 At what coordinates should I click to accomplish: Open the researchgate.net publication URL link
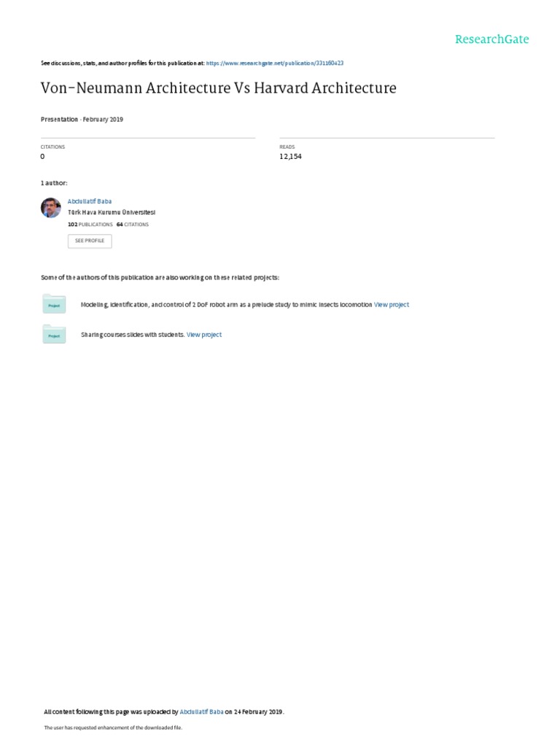(275, 63)
